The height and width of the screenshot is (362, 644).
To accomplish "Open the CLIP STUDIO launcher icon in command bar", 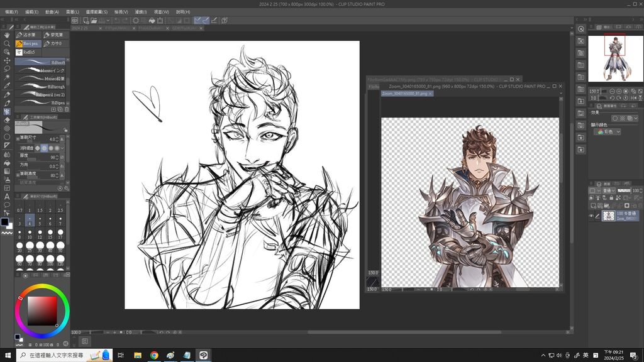I will tap(75, 20).
